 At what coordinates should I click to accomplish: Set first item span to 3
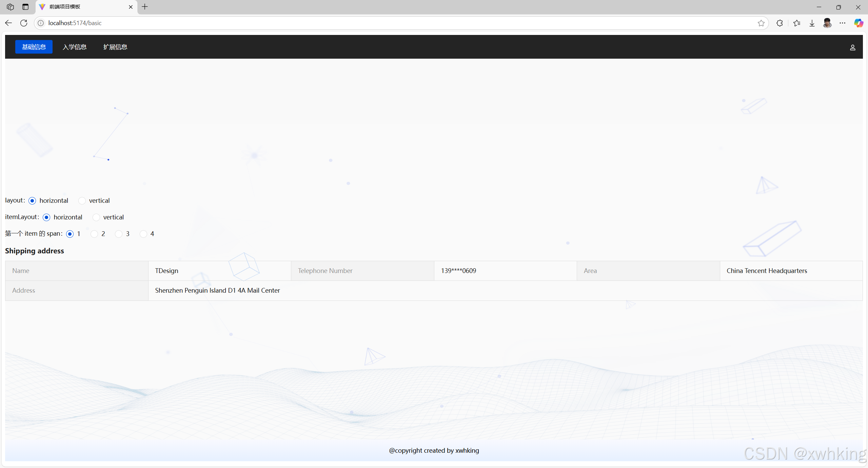[x=119, y=234]
